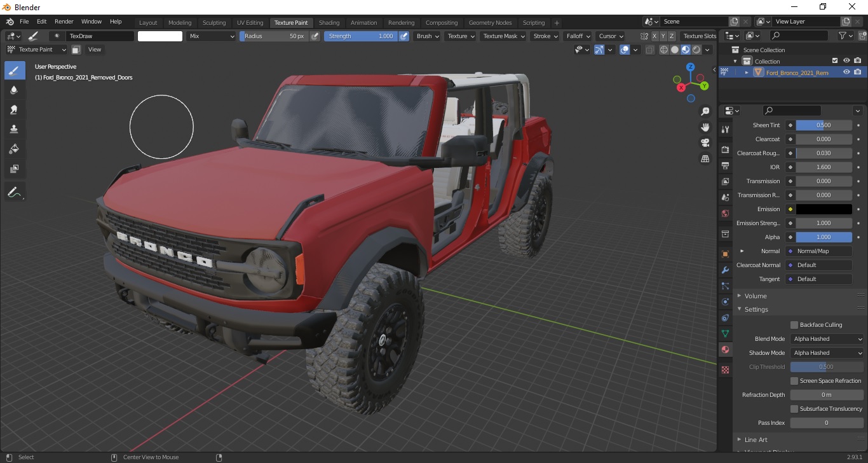Viewport: 868px width, 463px height.
Task: Click the pan hand icon in viewport
Action: click(705, 127)
